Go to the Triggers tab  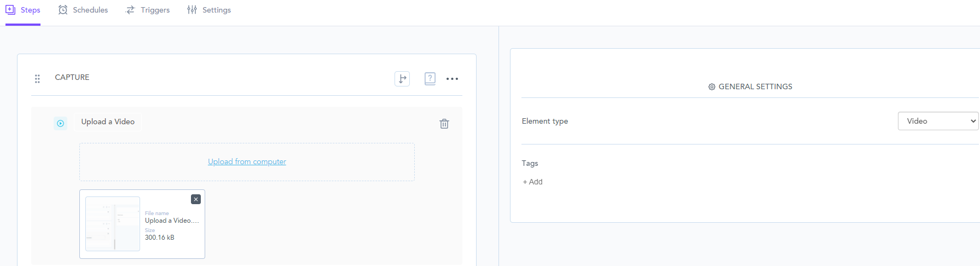[x=148, y=10]
